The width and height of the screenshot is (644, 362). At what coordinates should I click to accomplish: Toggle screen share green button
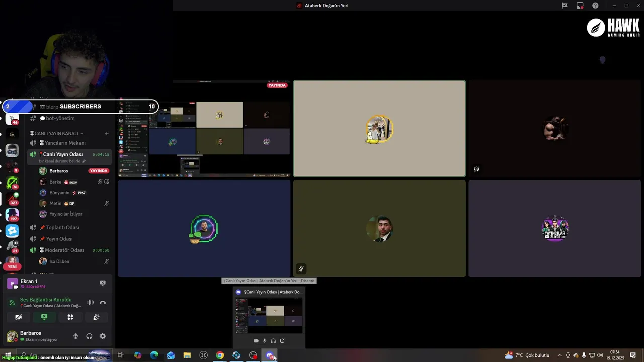(44, 317)
